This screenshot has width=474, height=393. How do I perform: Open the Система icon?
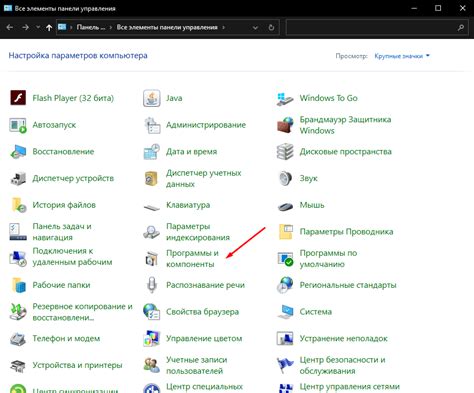pos(285,312)
